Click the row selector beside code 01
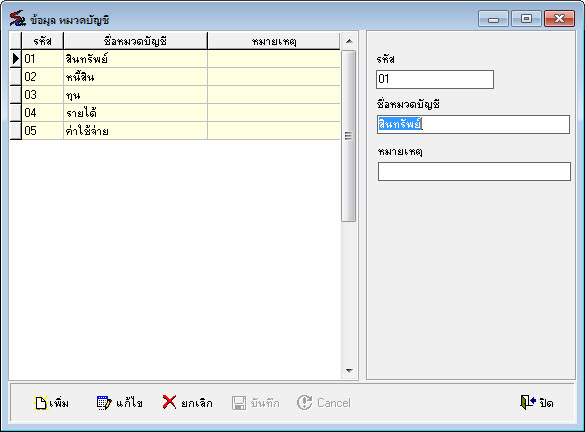Screen dimensions: 585x432 [x=16, y=59]
